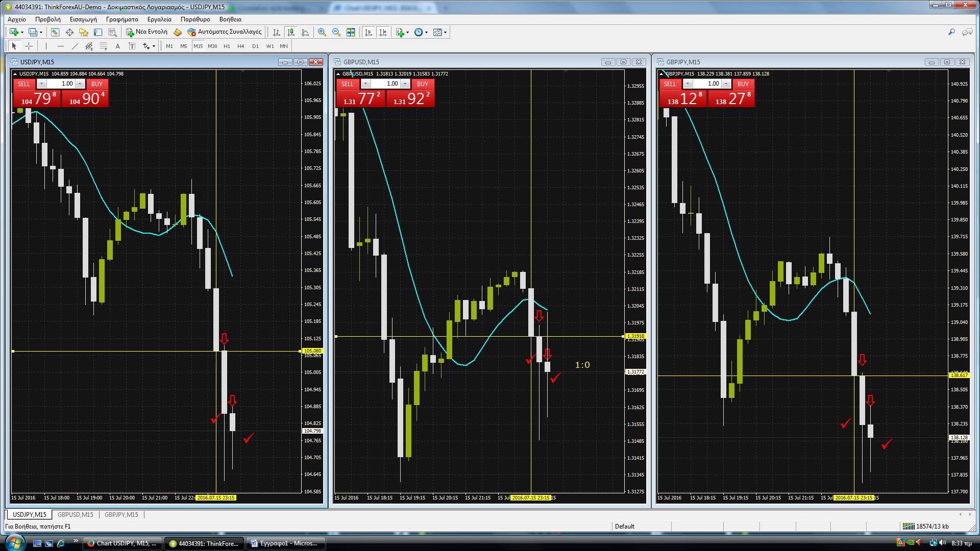Click the zoom out magnifier icon

click(336, 32)
